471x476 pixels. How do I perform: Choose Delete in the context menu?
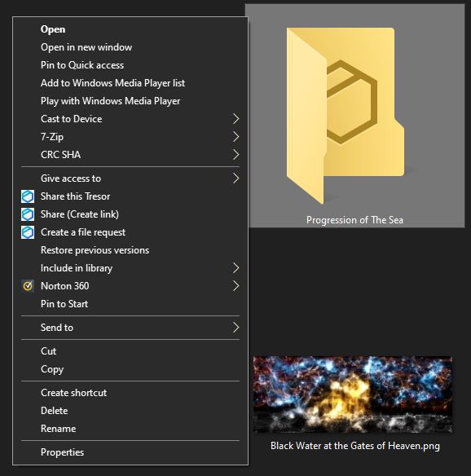point(55,411)
